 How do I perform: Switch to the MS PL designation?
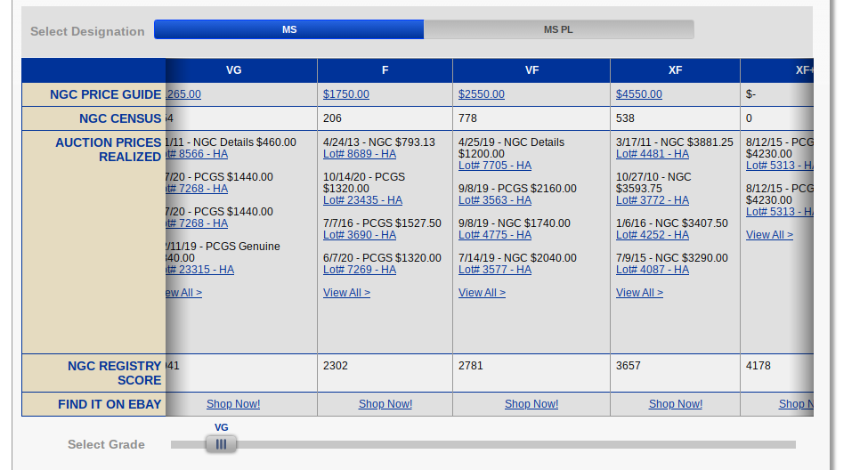click(558, 29)
